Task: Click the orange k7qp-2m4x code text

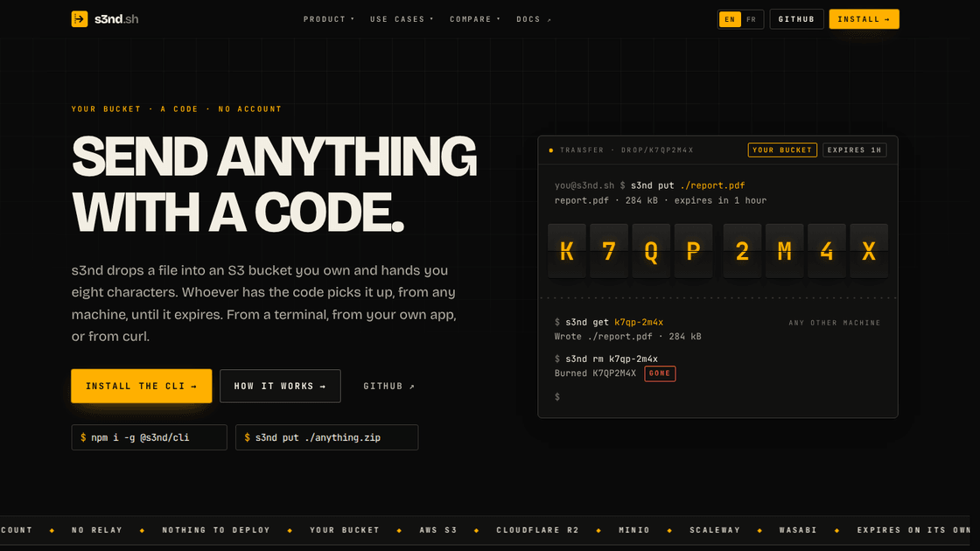Action: [x=639, y=323]
